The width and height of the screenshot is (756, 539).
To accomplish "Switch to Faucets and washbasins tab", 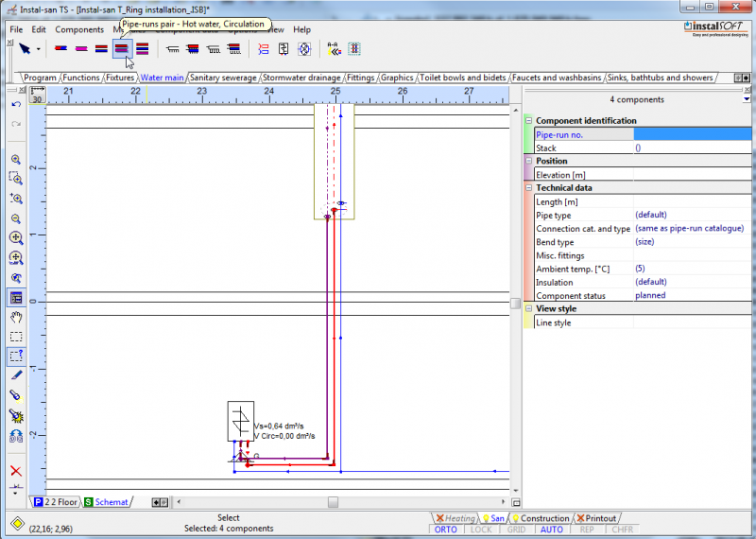I will (557, 78).
